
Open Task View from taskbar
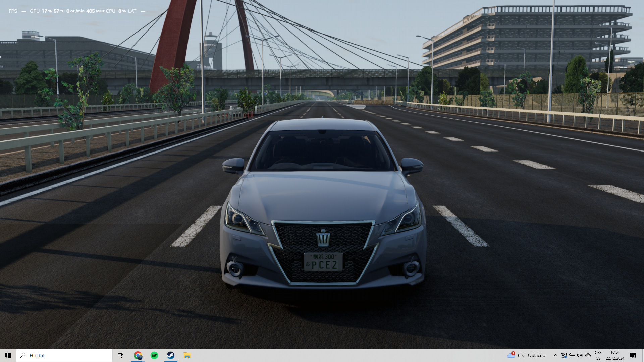click(121, 355)
